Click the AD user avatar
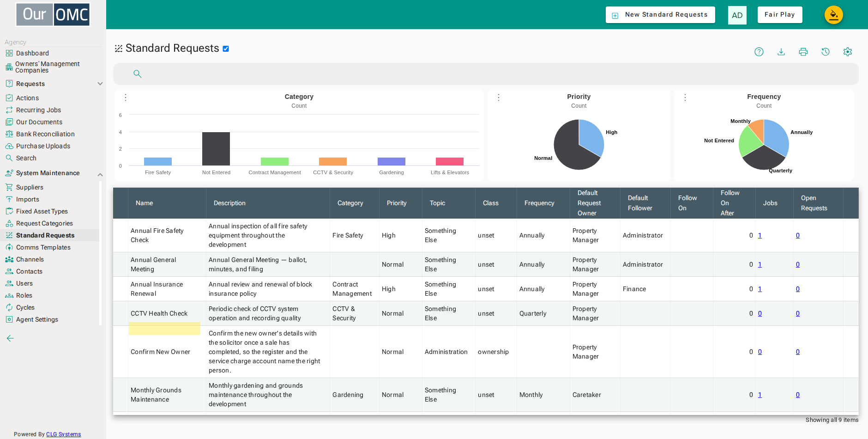This screenshot has width=868, height=439. click(737, 15)
